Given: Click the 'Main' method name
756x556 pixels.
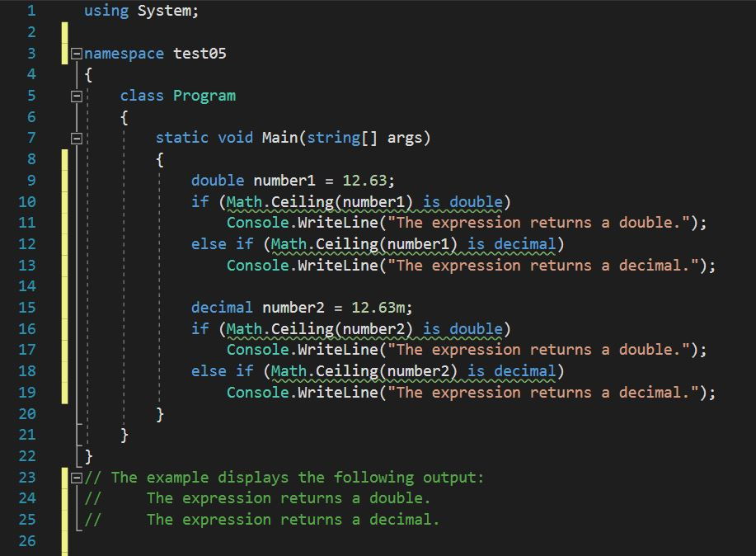Looking at the screenshot, I should (x=279, y=138).
